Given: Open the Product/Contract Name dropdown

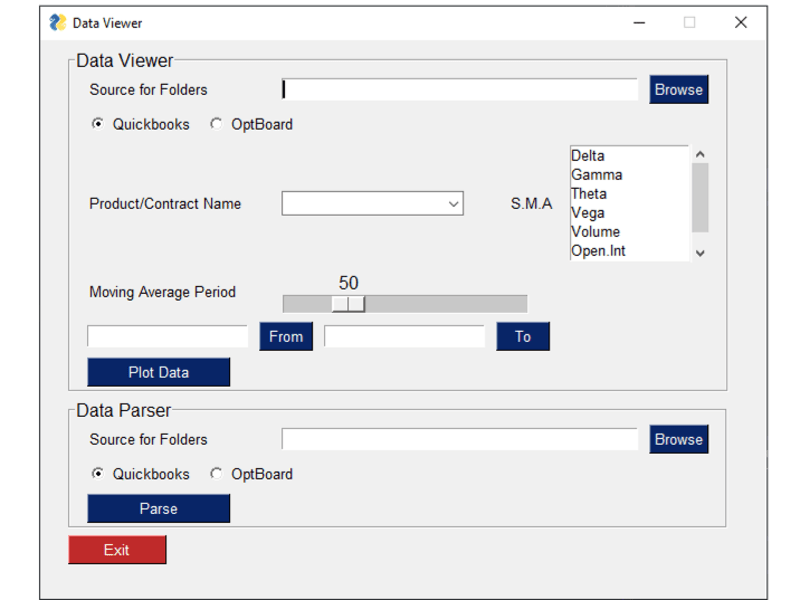Looking at the screenshot, I should point(372,204).
